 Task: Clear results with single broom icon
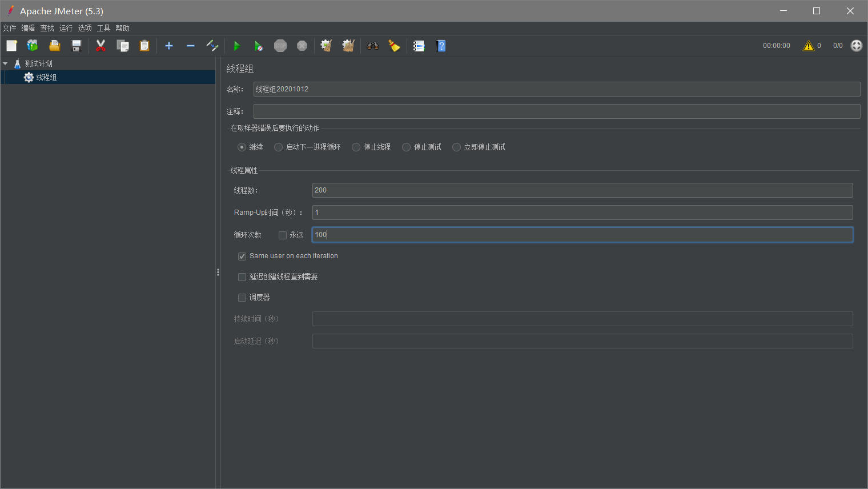click(326, 46)
